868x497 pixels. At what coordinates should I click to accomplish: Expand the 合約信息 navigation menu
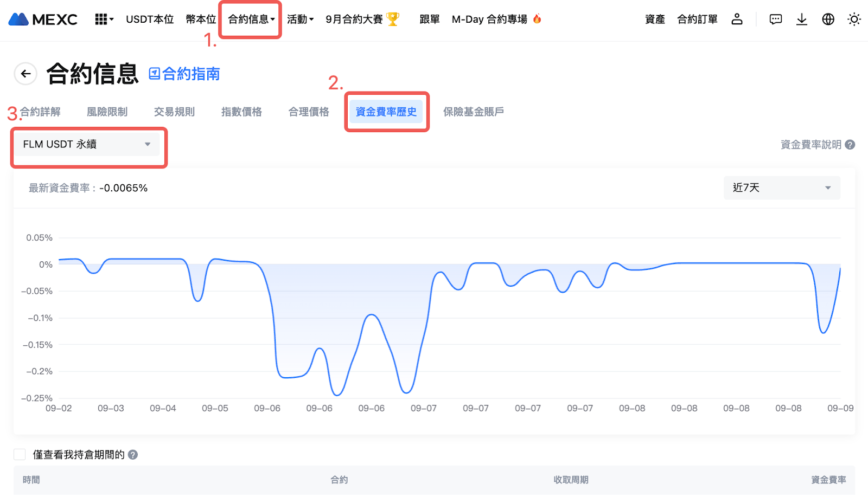tap(251, 20)
